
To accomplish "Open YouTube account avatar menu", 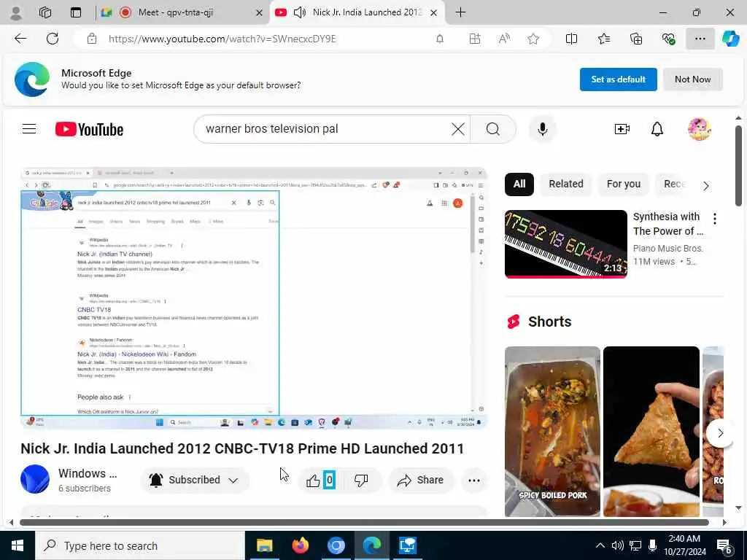I will [x=700, y=129].
